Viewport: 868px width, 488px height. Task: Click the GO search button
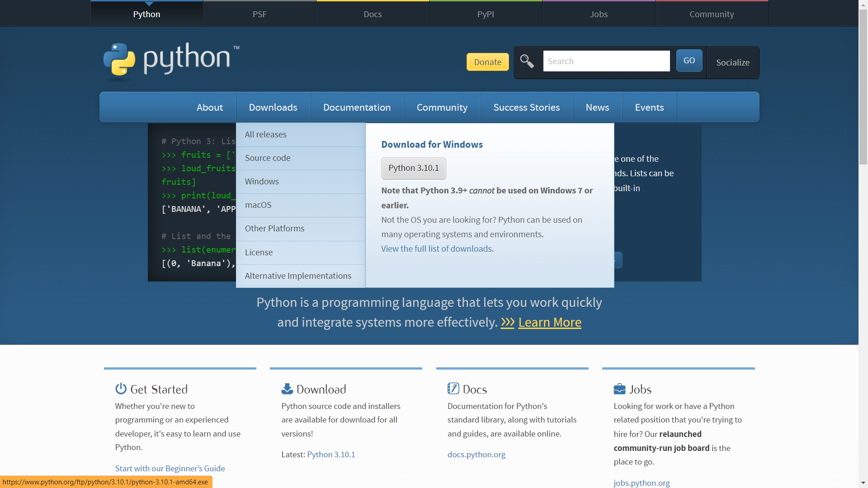point(689,61)
